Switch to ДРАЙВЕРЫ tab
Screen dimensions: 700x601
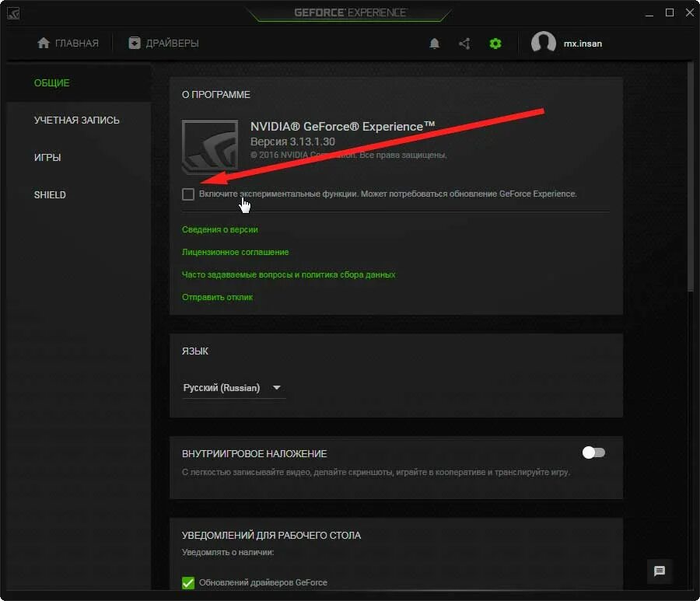click(164, 44)
